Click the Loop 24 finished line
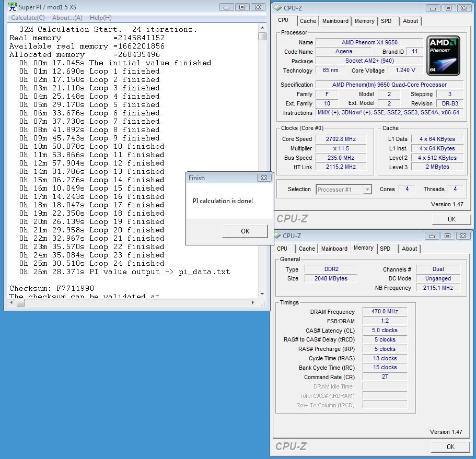Viewport: 476px width, 459px height. [91, 263]
